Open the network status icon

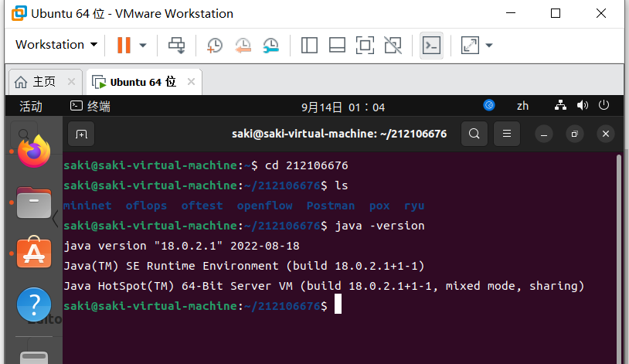tap(560, 105)
